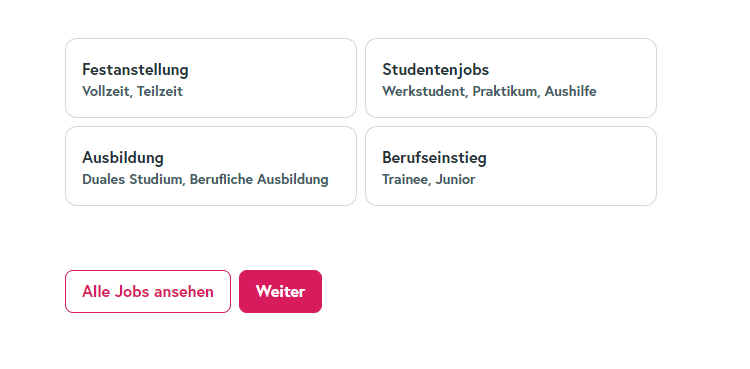Screen dimensions: 750x369
Task: Click the Ausbildung heading
Action: coord(123,157)
